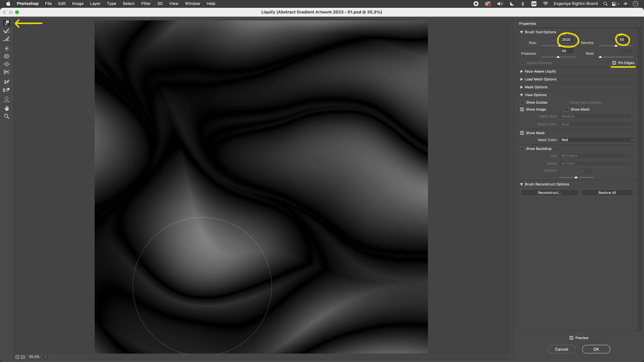
Task: Select the Forward Warp tool
Action: 7,23
